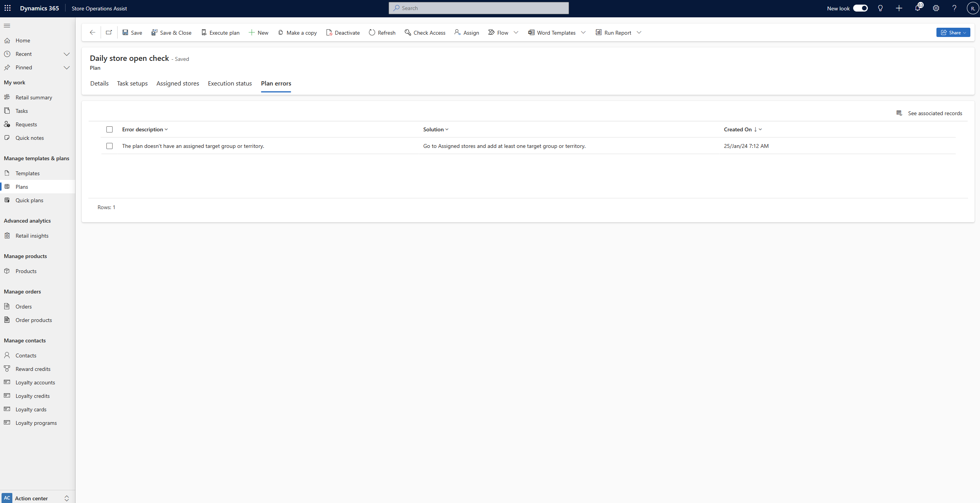Switch to the Assigned stores tab
This screenshot has width=980, height=503.
point(178,83)
